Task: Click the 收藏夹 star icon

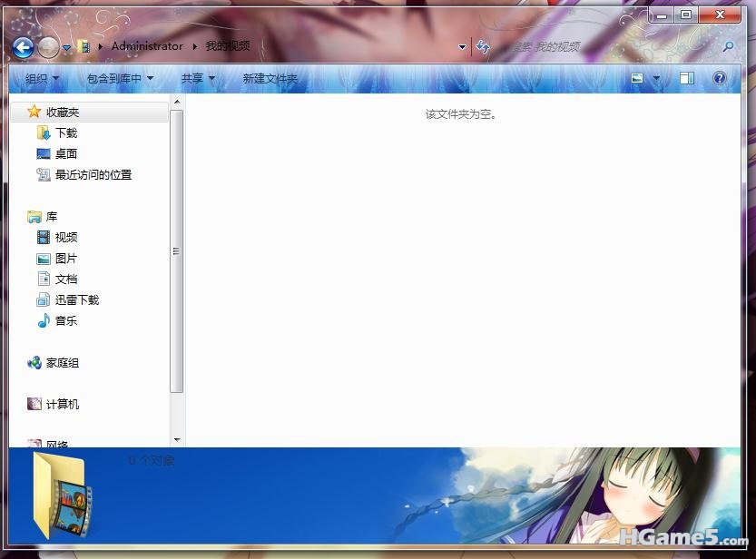Action: pos(34,112)
